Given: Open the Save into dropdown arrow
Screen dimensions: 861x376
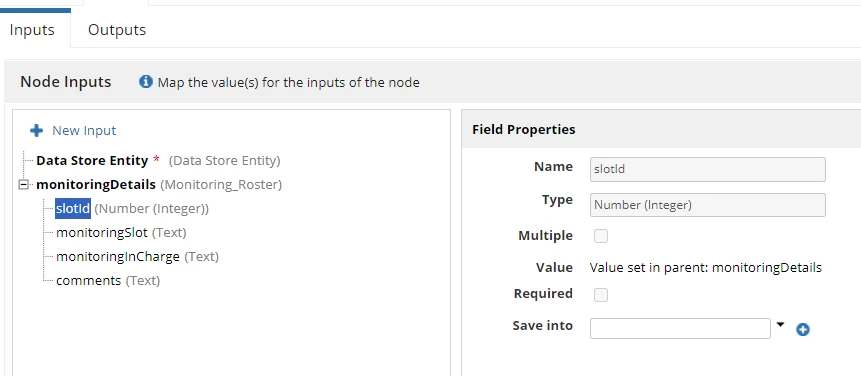Looking at the screenshot, I should [x=781, y=325].
